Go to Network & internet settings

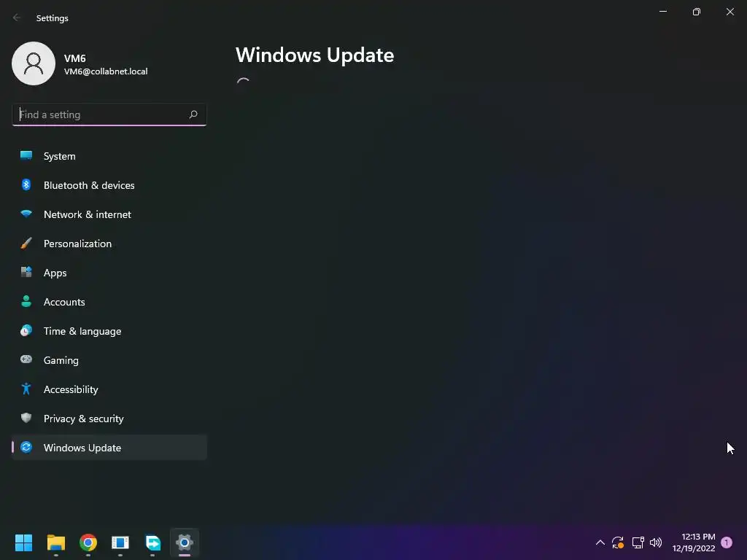(x=109, y=214)
